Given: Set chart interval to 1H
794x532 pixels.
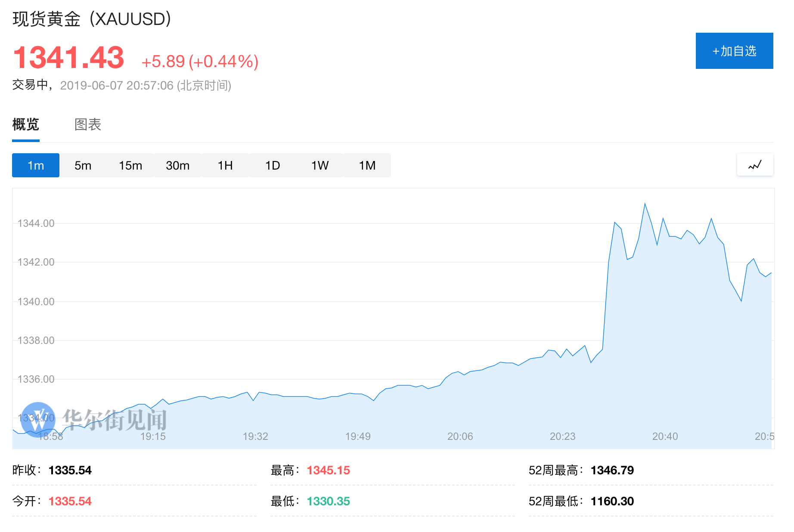Looking at the screenshot, I should coord(225,165).
